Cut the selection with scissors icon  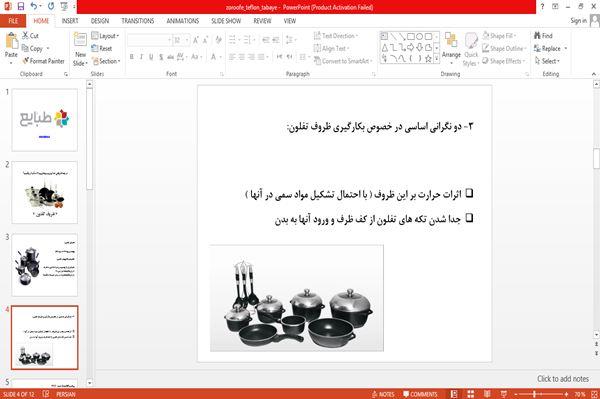coord(30,36)
